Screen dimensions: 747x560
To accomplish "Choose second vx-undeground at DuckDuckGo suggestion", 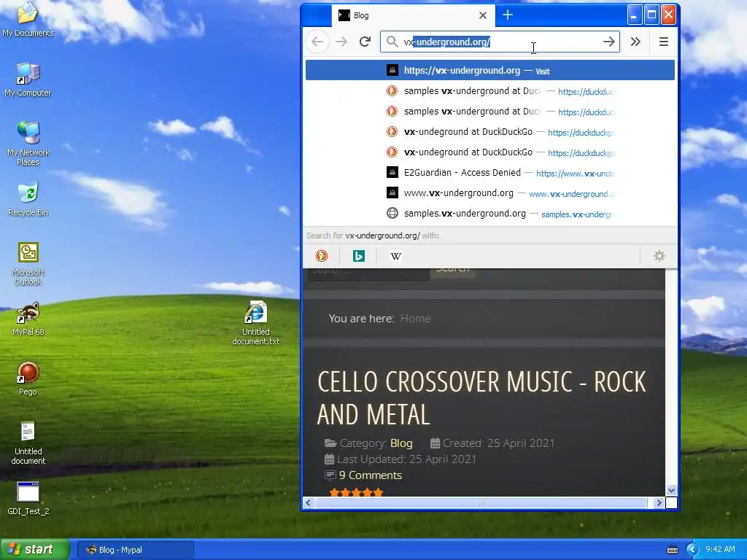I will point(489,152).
